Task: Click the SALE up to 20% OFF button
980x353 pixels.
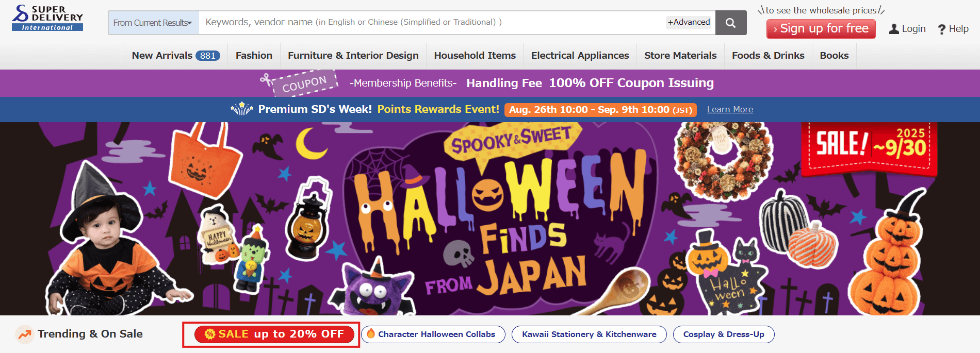Action: coord(274,334)
